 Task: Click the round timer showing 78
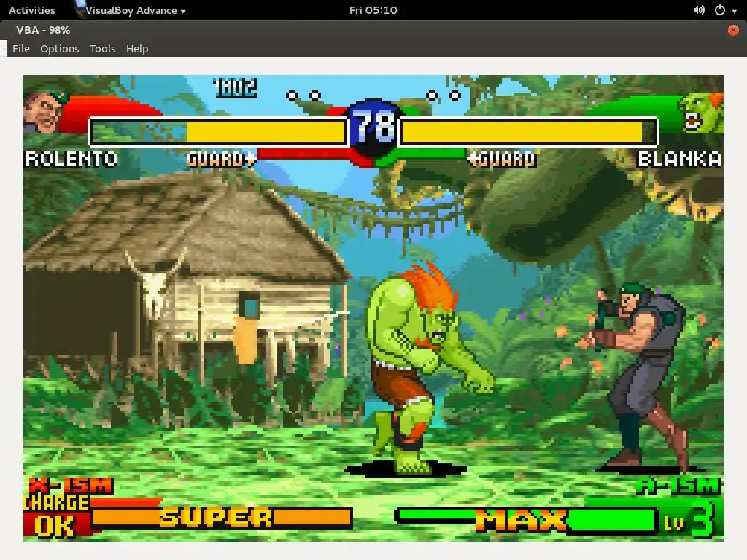tap(374, 127)
